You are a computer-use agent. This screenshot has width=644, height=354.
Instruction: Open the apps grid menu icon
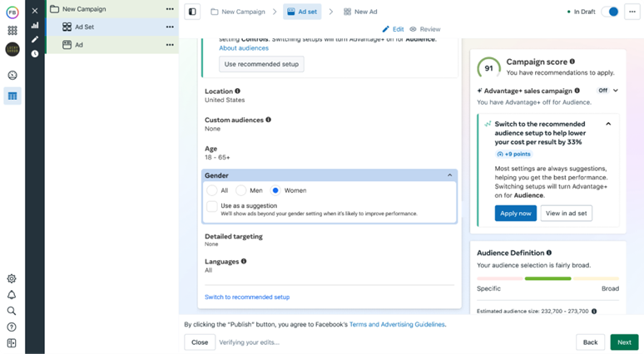pyautogui.click(x=12, y=31)
